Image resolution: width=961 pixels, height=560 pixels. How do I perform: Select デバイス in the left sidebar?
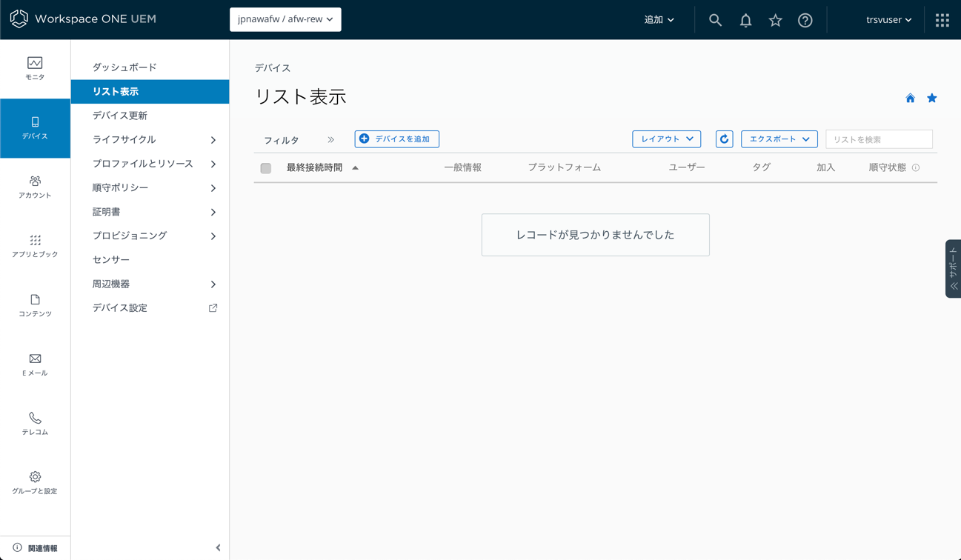tap(35, 128)
